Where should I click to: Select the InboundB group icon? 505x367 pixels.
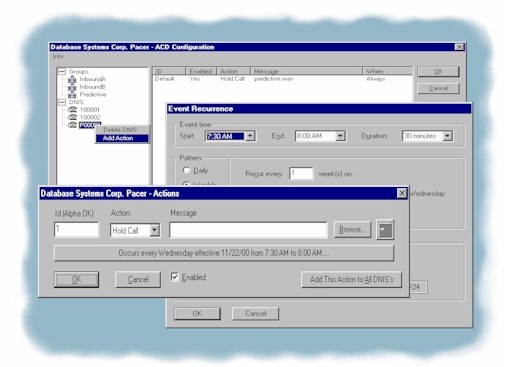click(72, 87)
